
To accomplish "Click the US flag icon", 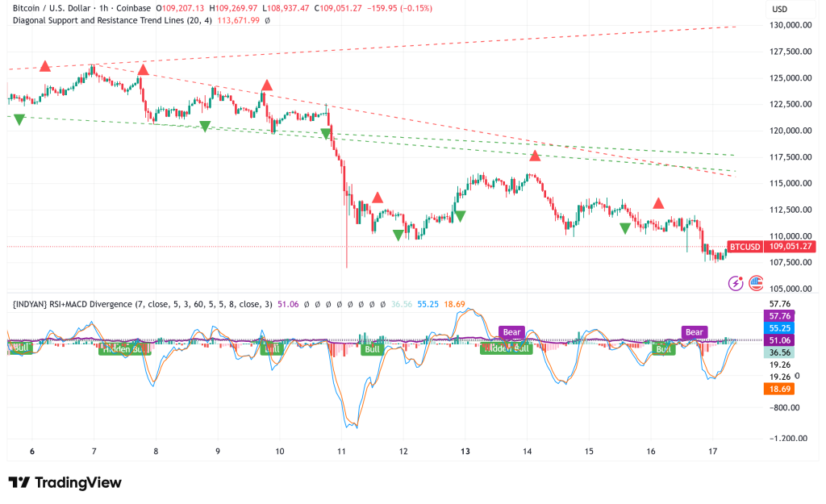I will point(756,283).
